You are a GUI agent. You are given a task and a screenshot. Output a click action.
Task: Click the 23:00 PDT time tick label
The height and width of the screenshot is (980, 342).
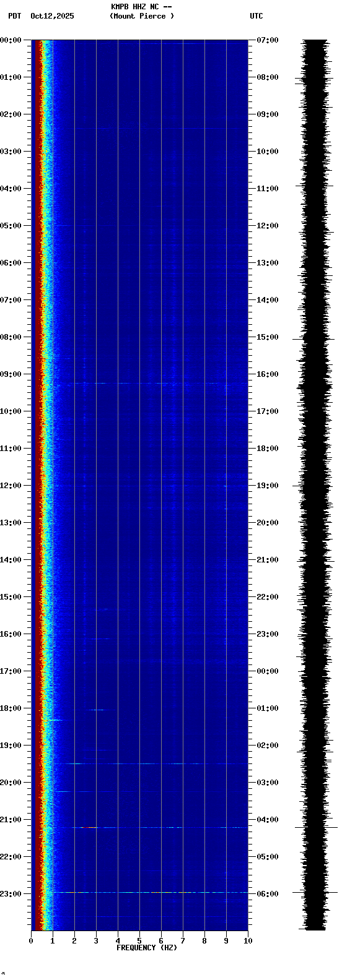click(x=11, y=894)
